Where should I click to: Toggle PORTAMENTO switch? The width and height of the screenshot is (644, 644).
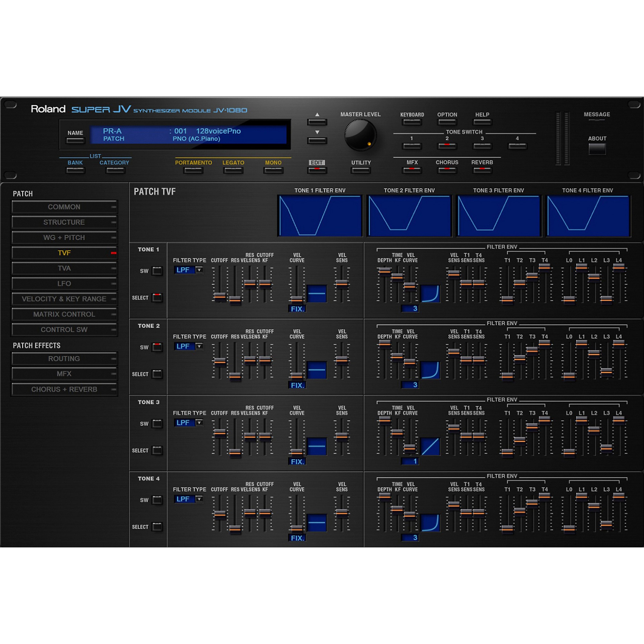pos(193,170)
